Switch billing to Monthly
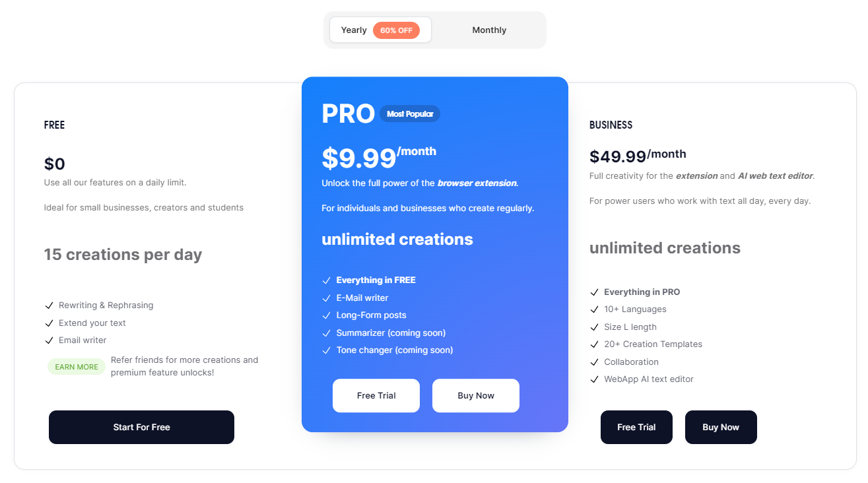Viewport: 868px width, 483px height. [x=489, y=30]
